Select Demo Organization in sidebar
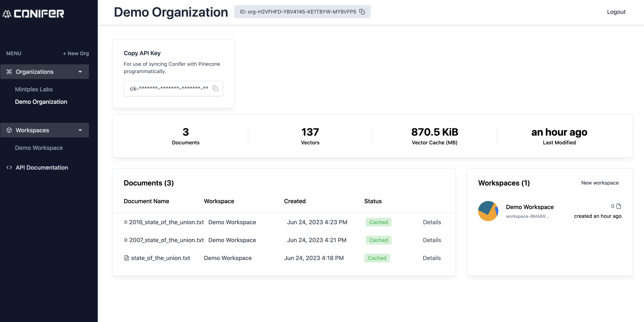Image resolution: width=644 pixels, height=322 pixels. [41, 102]
